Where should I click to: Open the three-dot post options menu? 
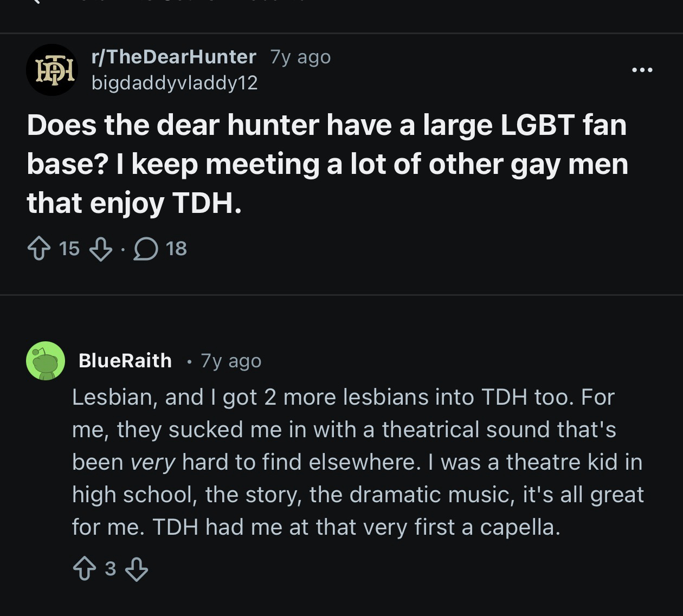(642, 70)
